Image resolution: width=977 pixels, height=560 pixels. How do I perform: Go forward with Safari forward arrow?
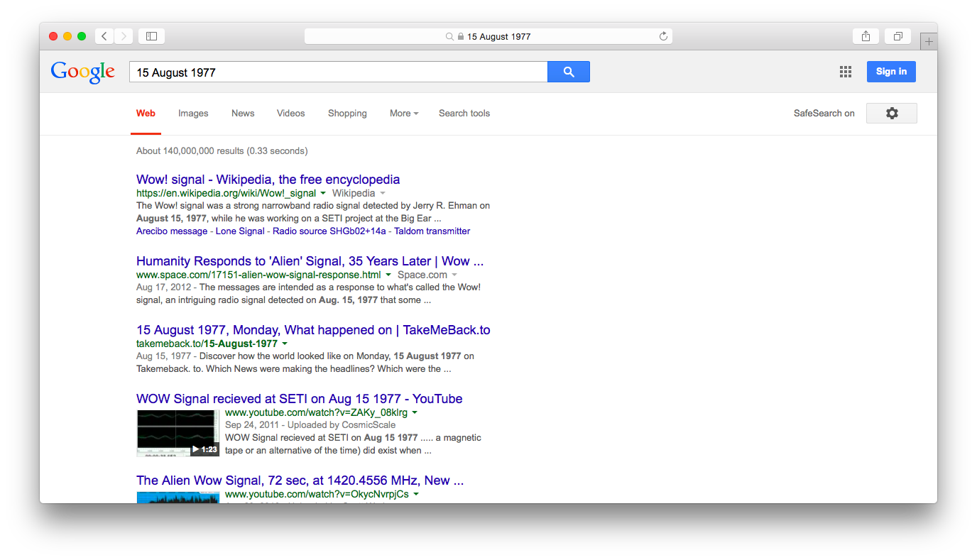pyautogui.click(x=124, y=36)
